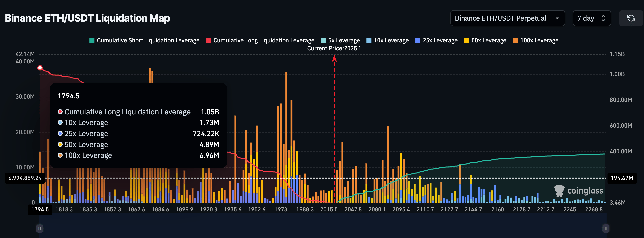Viewport: 644px width, 238px height.
Task: Toggle Cumulative Short Liquidation Leverage legend
Action: [144, 40]
